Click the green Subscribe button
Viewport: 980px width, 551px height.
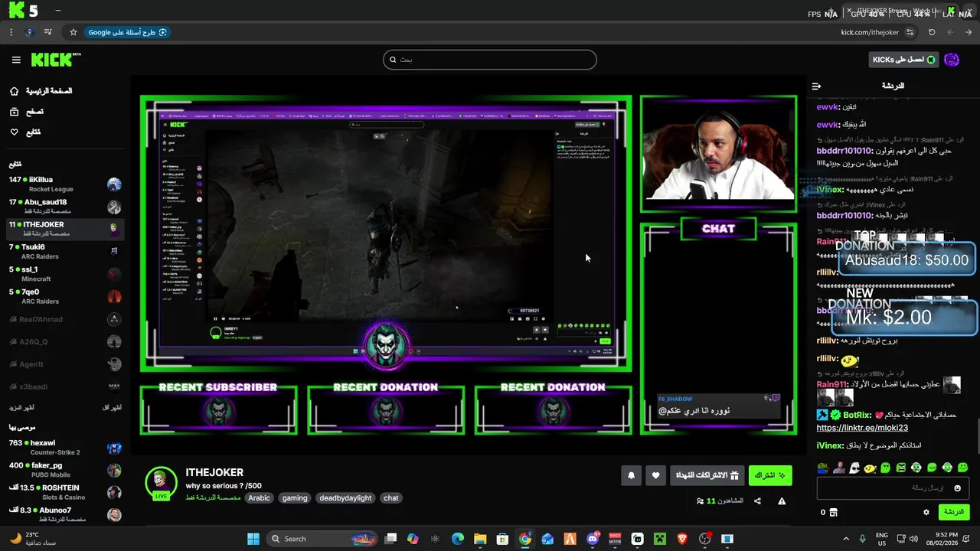tap(770, 475)
